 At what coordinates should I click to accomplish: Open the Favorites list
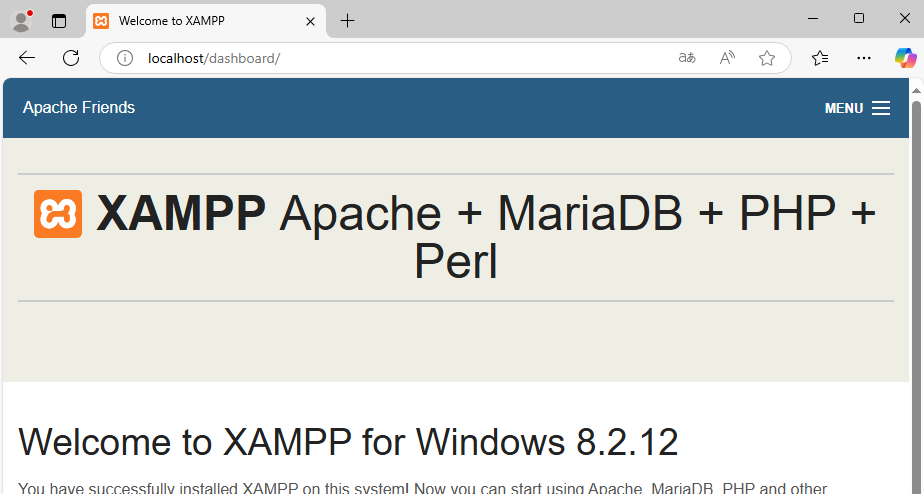[x=821, y=58]
